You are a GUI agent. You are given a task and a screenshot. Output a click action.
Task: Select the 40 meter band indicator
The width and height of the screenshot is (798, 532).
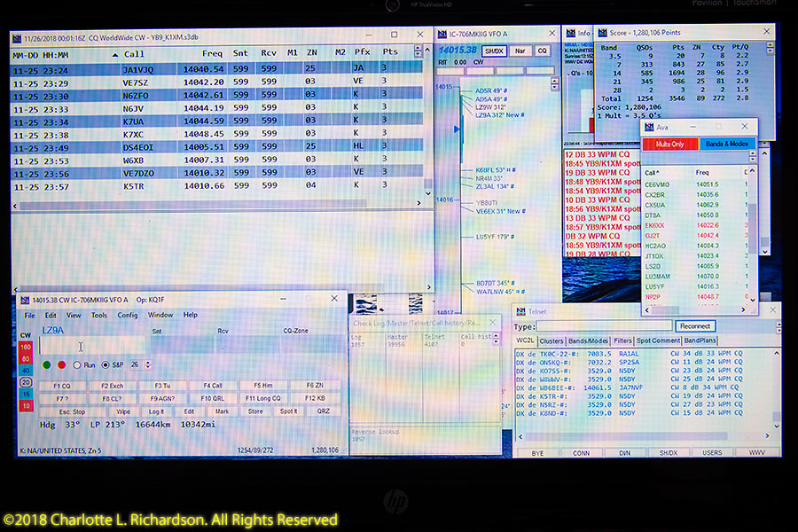26,370
